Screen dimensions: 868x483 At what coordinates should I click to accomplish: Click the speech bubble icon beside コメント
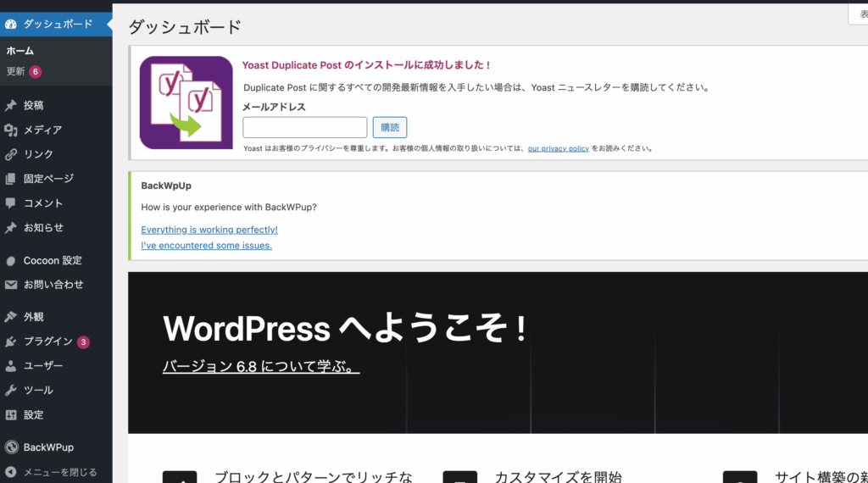[x=10, y=203]
